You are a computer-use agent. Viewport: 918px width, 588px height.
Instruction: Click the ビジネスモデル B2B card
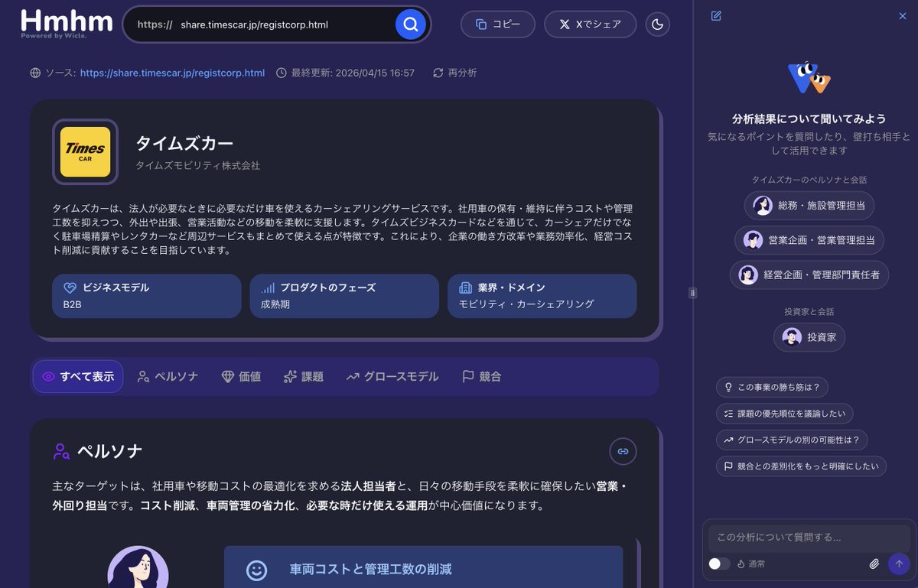146,296
